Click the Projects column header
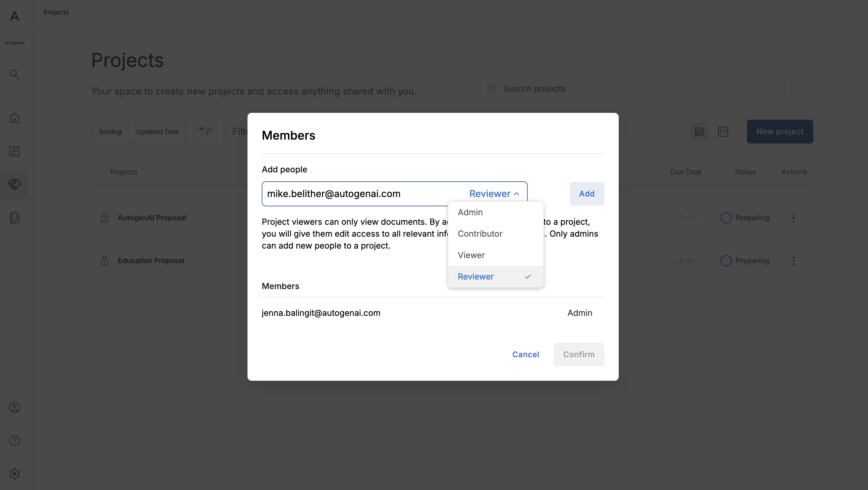This screenshot has width=868, height=490. pyautogui.click(x=124, y=172)
